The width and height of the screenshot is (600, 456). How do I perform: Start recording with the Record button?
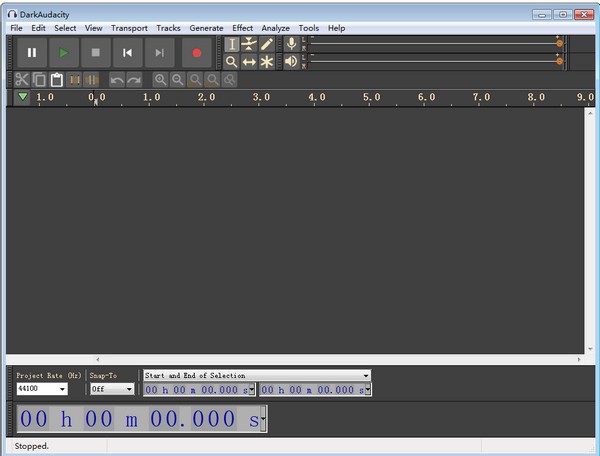pos(196,53)
